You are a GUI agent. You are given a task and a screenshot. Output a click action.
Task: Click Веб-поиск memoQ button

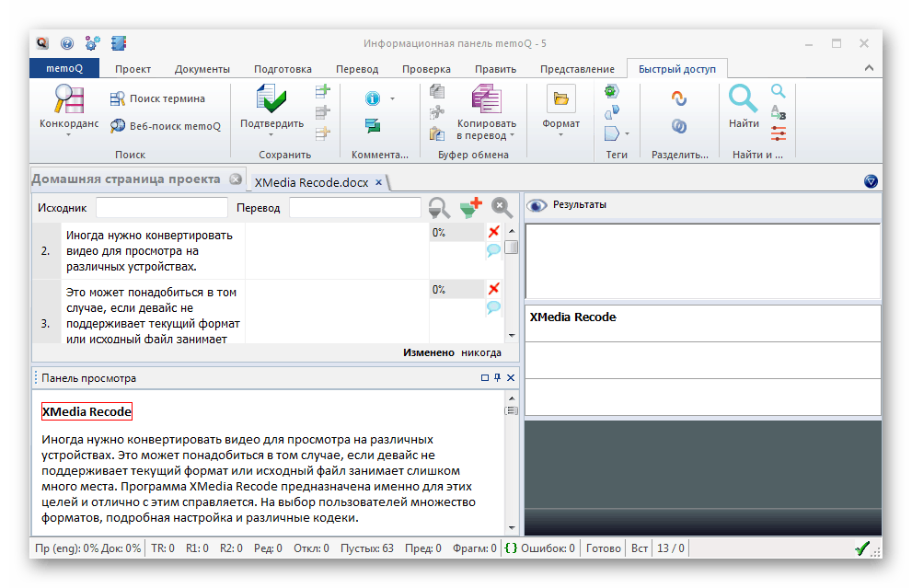point(165,126)
